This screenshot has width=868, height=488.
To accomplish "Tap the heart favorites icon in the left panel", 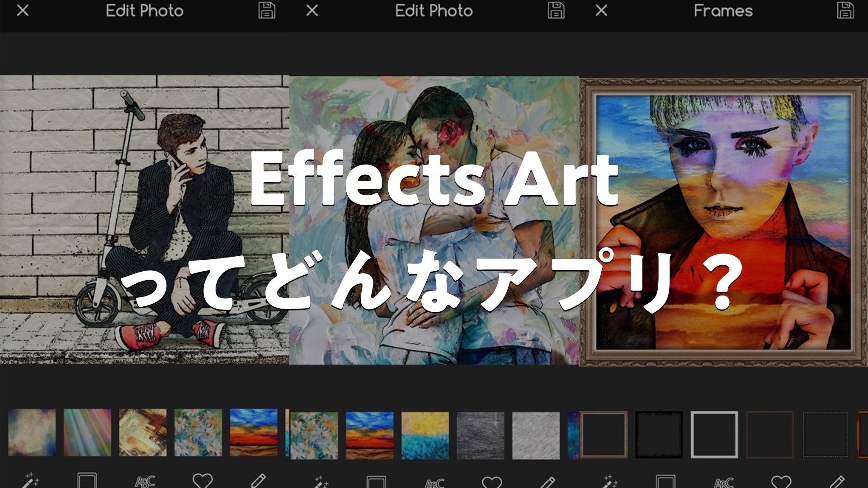I will click(x=202, y=481).
